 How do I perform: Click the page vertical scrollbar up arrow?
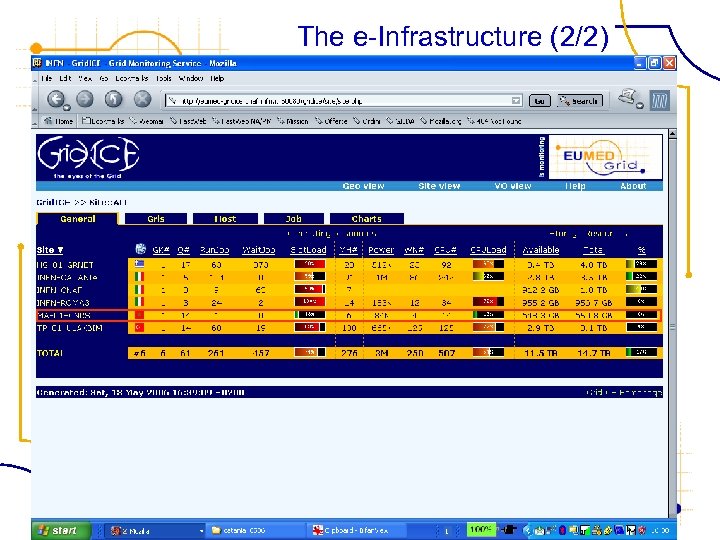672,134
